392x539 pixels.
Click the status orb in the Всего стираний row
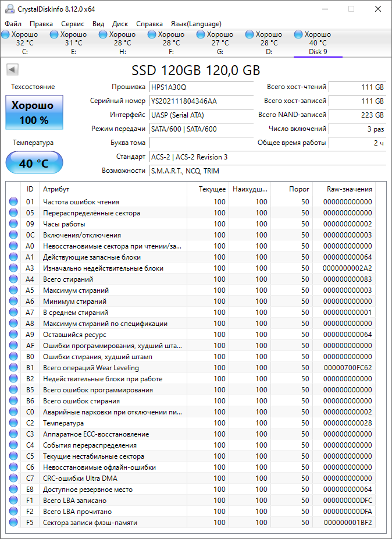tap(13, 279)
